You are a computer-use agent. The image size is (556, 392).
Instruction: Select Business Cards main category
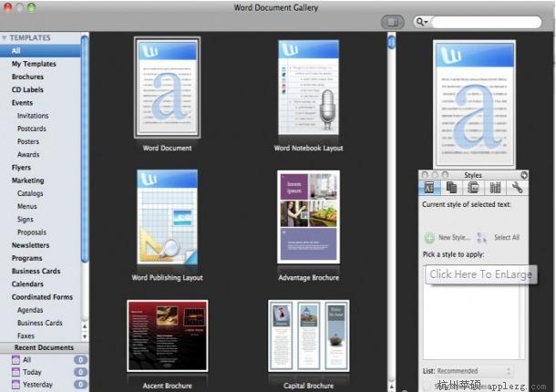36,271
